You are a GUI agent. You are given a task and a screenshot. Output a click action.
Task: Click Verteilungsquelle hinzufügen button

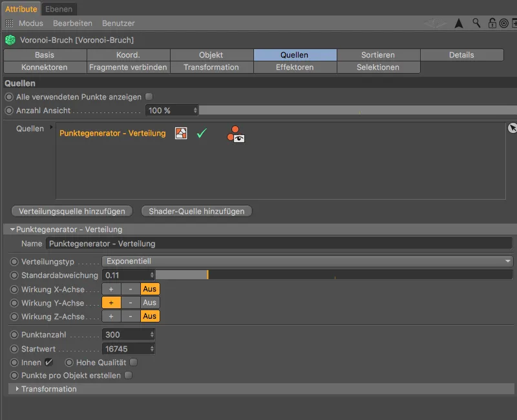pos(72,211)
